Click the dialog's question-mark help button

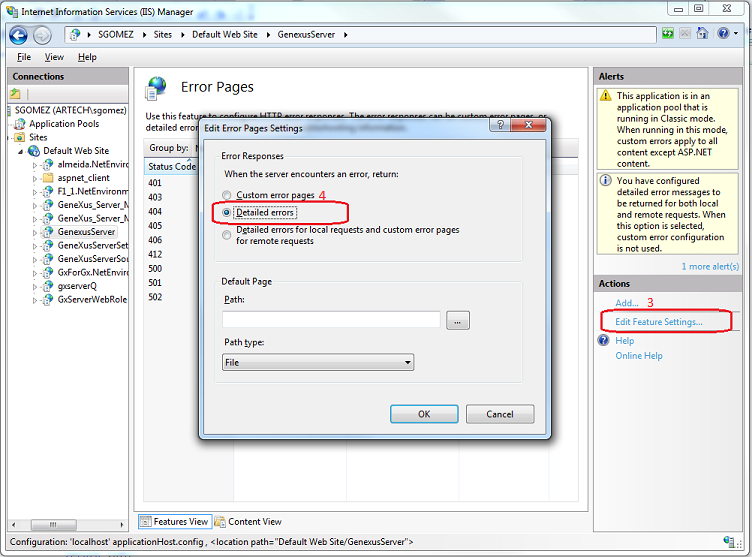pyautogui.click(x=500, y=125)
